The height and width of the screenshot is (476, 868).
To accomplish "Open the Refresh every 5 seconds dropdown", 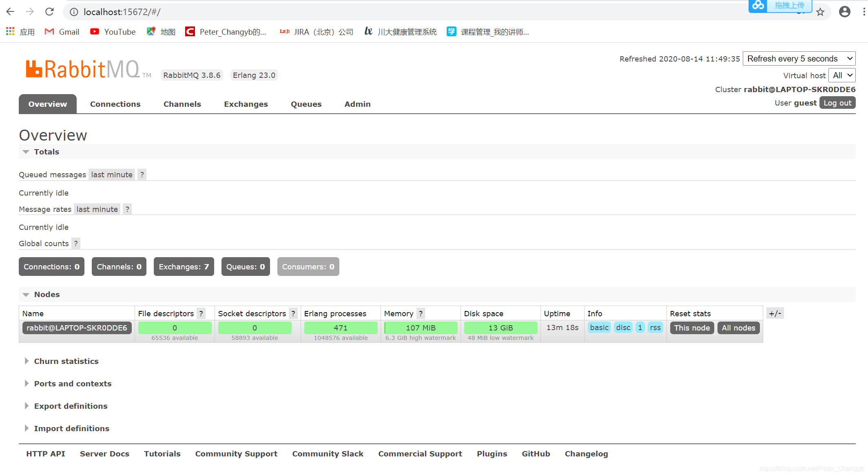I will tap(799, 59).
